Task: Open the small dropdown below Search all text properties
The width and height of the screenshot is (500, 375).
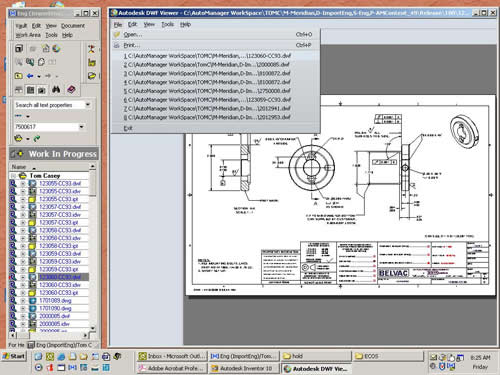Action: [28, 116]
